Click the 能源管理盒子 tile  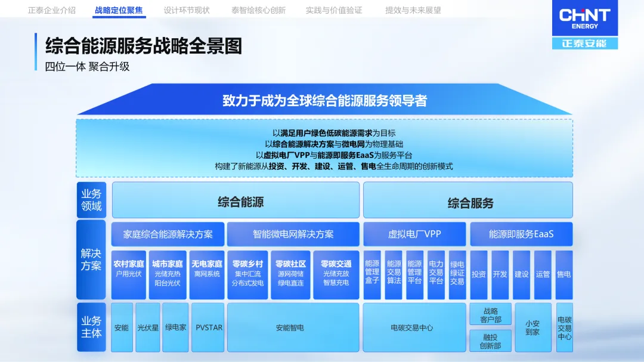tap(372, 275)
